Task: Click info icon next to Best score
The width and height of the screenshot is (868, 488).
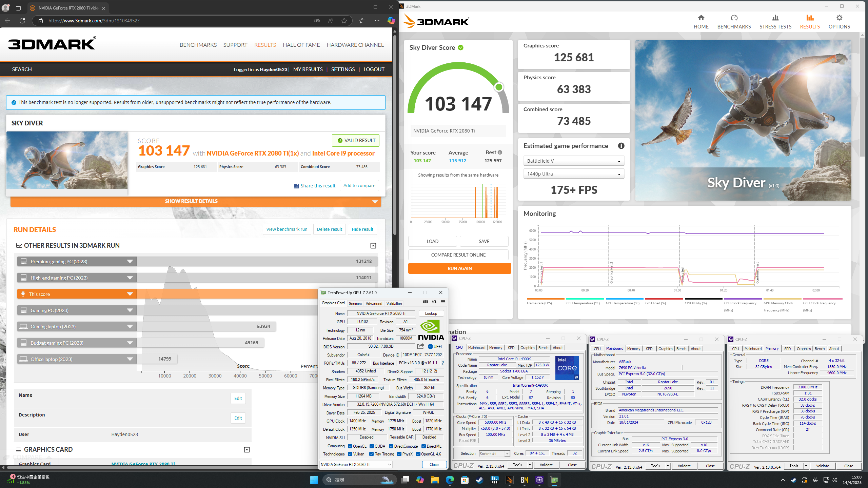Action: (500, 152)
